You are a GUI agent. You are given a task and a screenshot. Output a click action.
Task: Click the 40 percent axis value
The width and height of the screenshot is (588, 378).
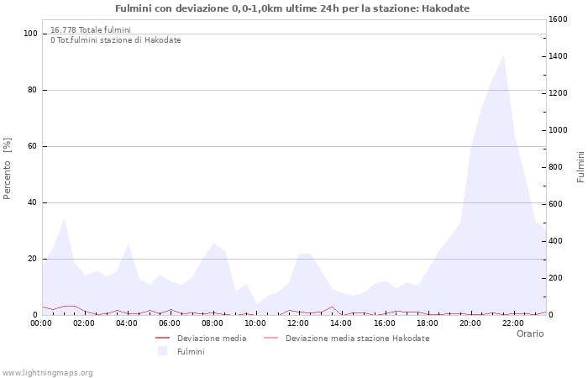tap(33, 202)
